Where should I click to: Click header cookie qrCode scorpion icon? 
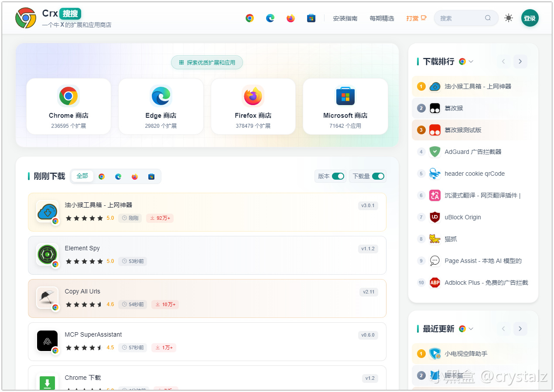click(435, 174)
